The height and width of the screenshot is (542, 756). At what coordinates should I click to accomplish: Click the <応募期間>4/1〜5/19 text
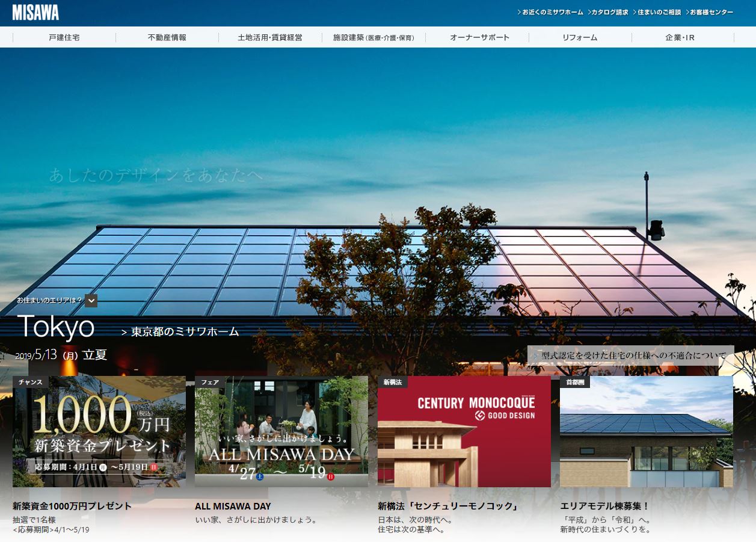(51, 529)
